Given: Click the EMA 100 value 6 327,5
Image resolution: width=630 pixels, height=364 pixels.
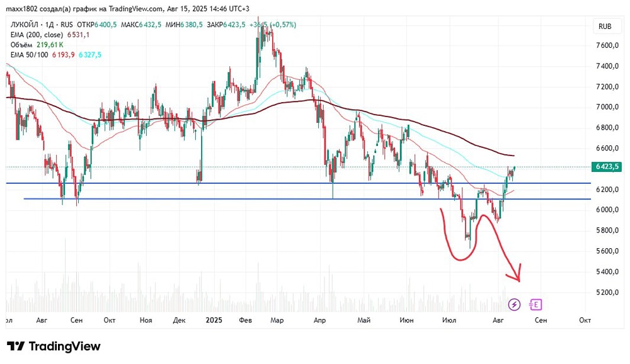Looking at the screenshot, I should click(90, 55).
